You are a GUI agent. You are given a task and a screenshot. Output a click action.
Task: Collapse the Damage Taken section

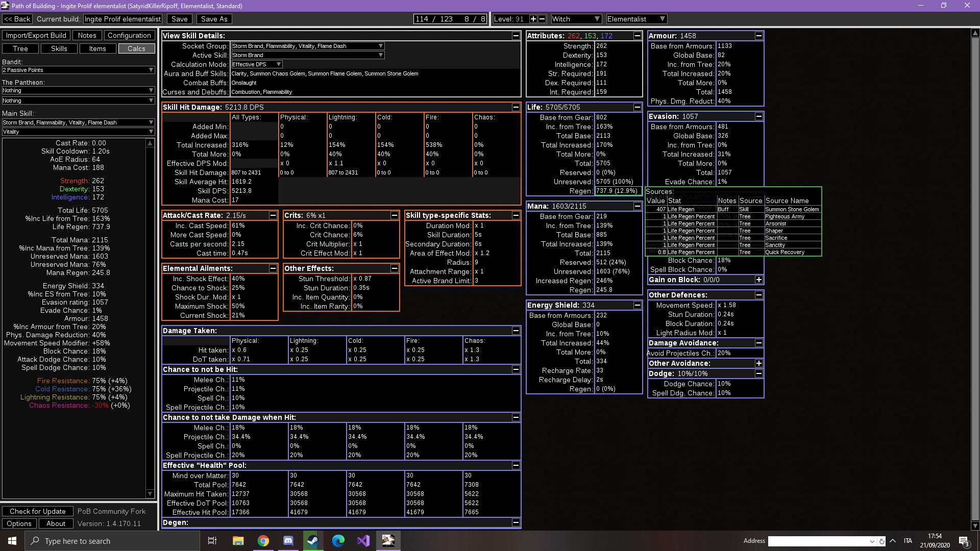click(516, 331)
